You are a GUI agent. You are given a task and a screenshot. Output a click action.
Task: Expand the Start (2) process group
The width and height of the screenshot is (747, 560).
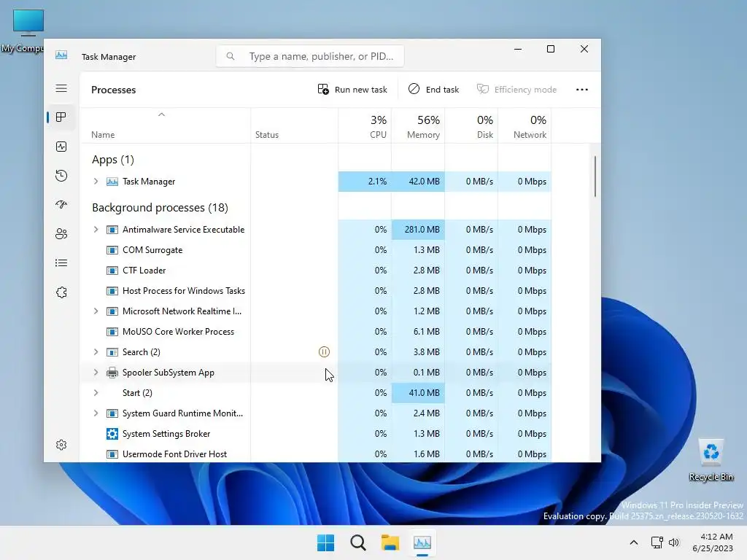(96, 393)
